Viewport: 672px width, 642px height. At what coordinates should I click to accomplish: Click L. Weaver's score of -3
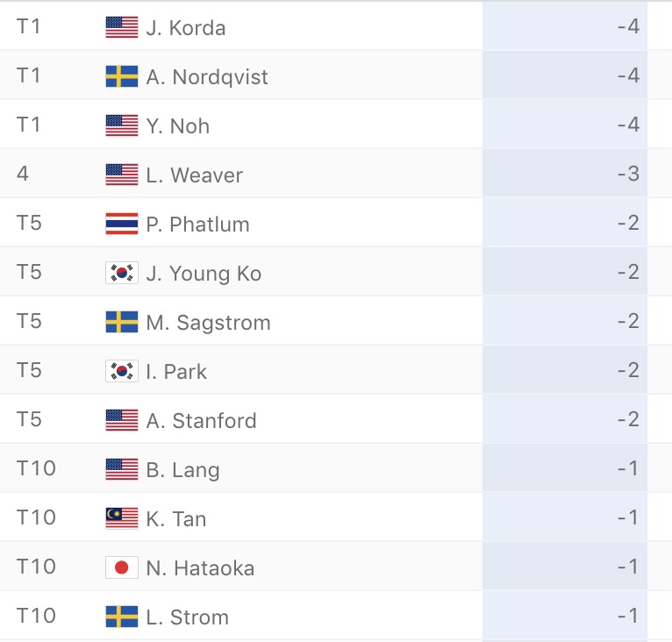click(628, 174)
